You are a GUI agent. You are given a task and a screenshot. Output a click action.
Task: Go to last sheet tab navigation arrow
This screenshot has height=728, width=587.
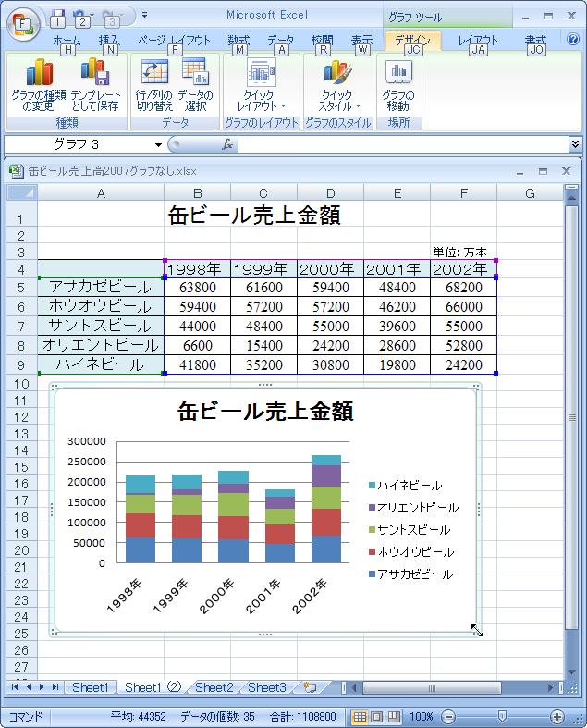pyautogui.click(x=55, y=686)
